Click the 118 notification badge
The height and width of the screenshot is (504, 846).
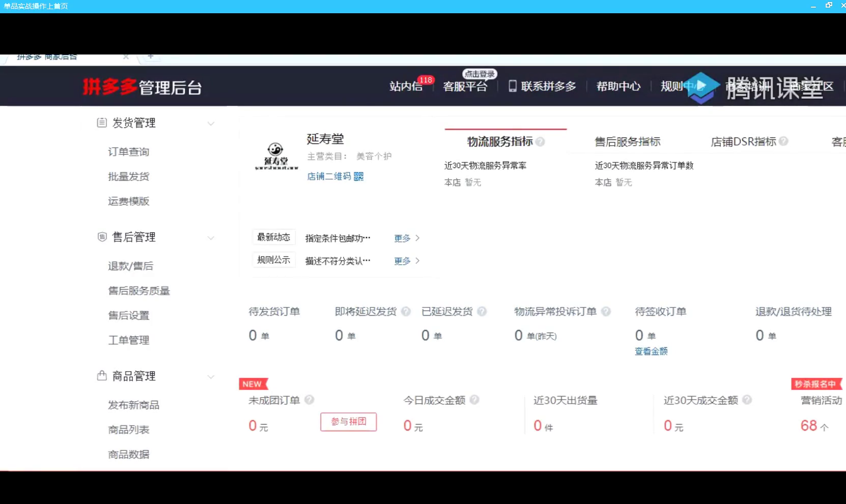[426, 80]
